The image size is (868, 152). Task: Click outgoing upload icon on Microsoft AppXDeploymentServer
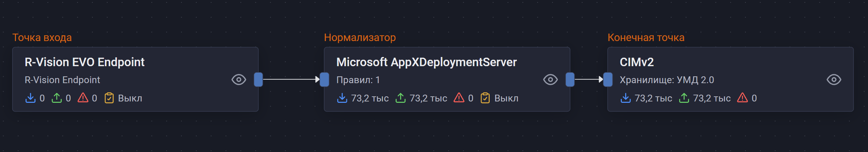[x=401, y=98]
